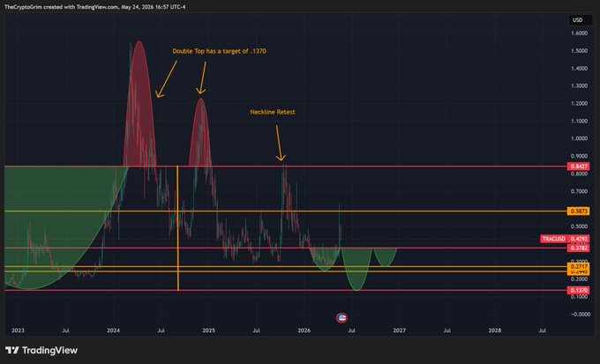Select the 0.8427 red price level label
Image resolution: width=600 pixels, height=364 pixels.
(579, 167)
